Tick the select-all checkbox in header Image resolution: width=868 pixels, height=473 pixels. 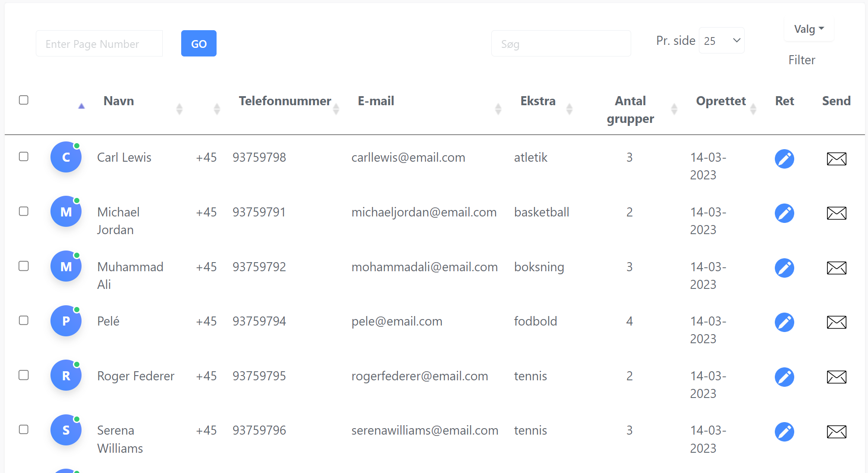click(24, 100)
